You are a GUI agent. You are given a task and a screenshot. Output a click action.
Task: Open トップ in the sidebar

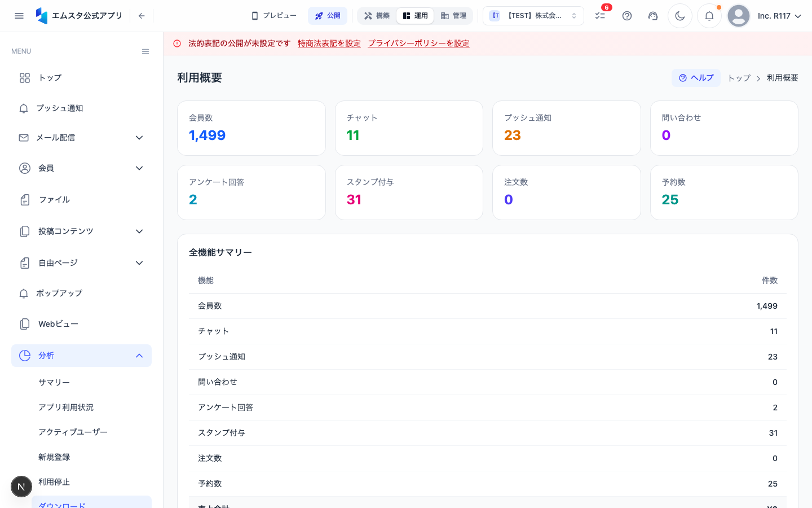pos(81,78)
